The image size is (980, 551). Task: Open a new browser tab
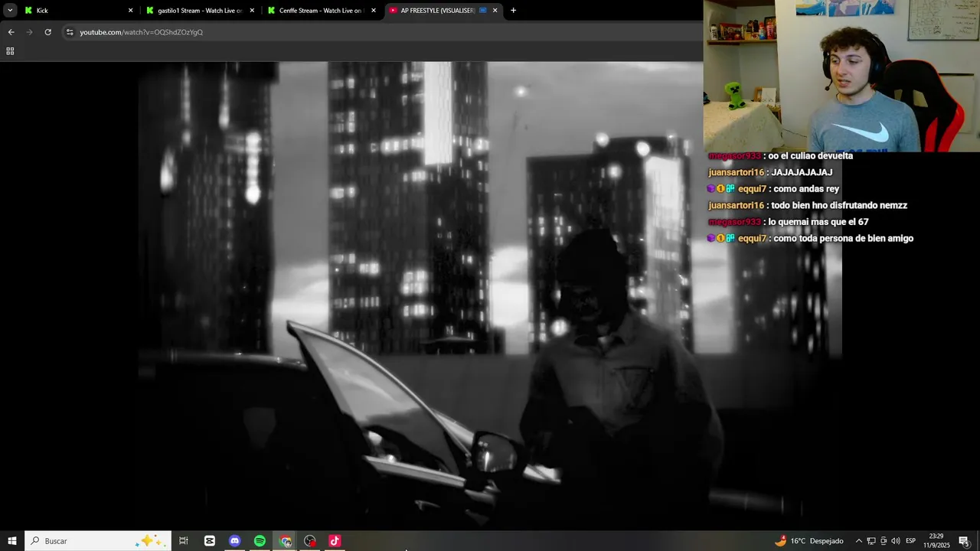pyautogui.click(x=513, y=11)
